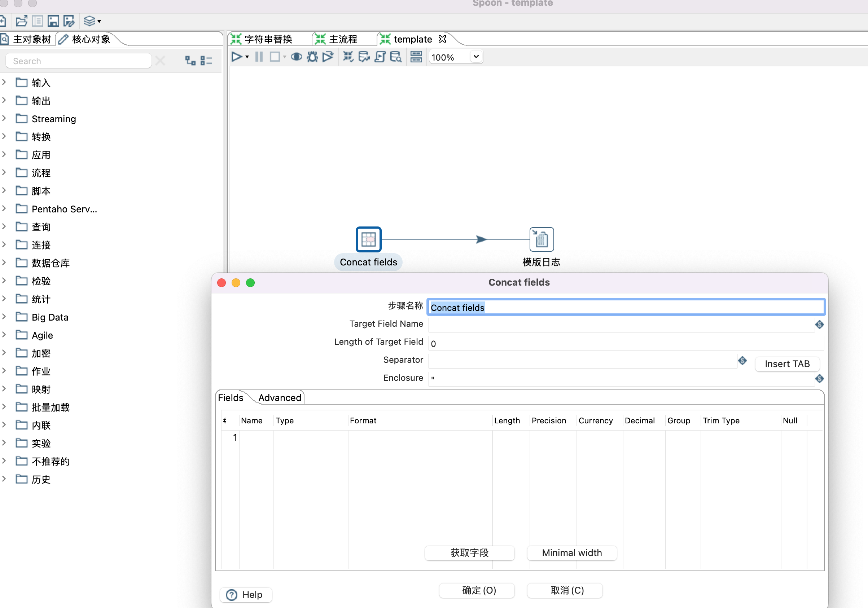Viewport: 868px width, 608px height.
Task: Pause the transformation
Action: tap(259, 57)
